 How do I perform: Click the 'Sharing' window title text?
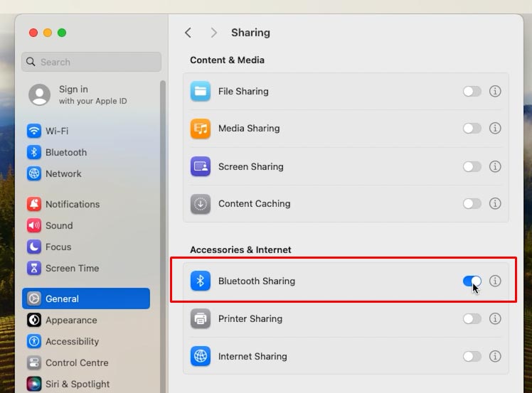[x=251, y=33]
